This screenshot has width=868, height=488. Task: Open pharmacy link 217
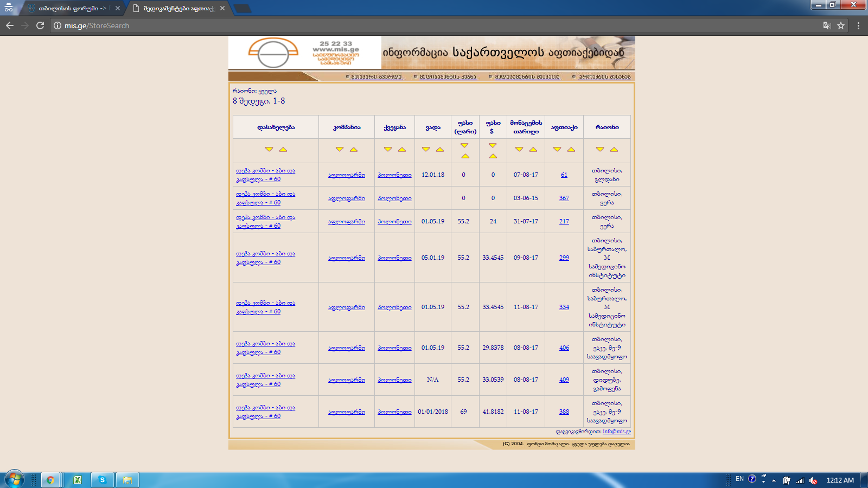point(564,221)
